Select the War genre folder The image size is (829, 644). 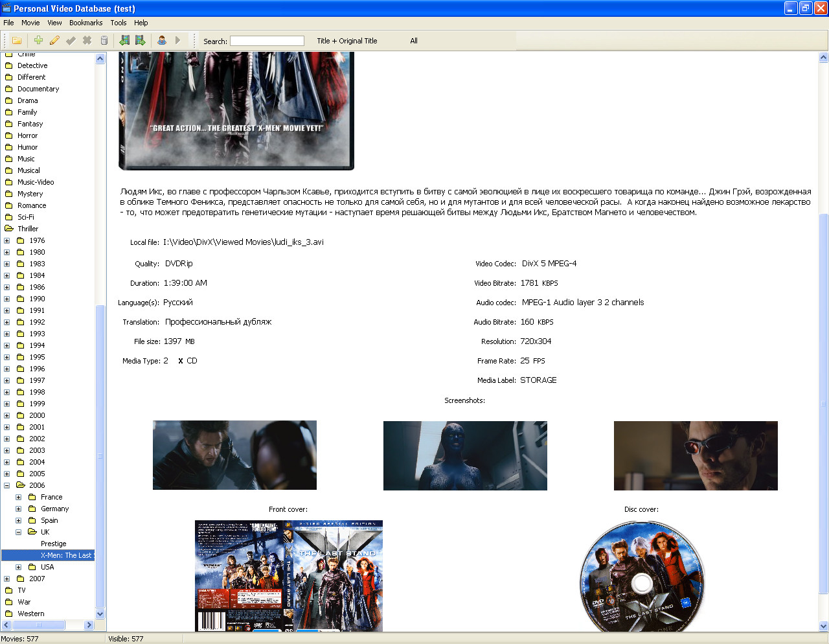click(x=24, y=602)
